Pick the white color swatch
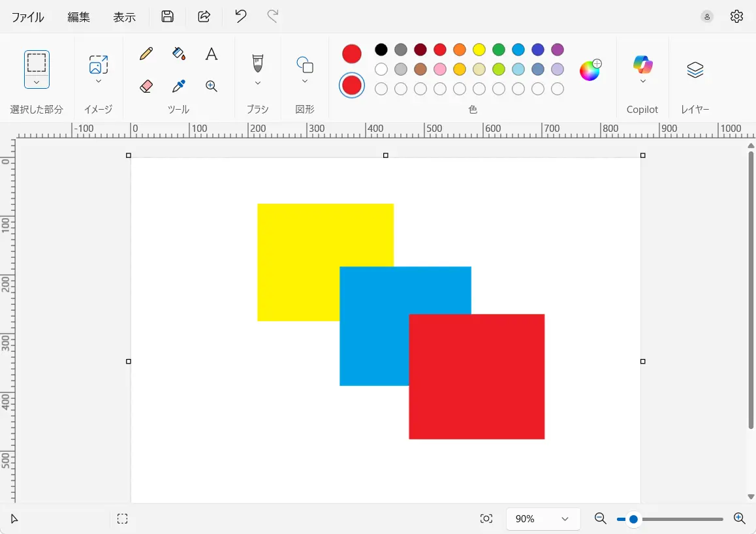Screen dimensions: 756x534 coord(381,69)
